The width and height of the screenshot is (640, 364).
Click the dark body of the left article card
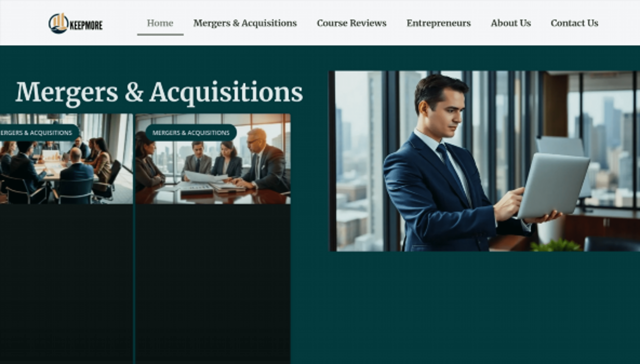66,284
